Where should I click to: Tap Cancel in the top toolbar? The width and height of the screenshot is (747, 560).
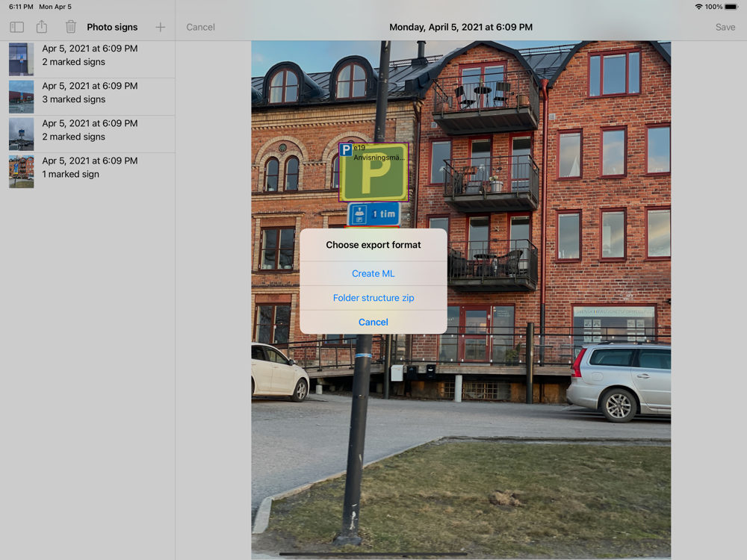pos(200,27)
